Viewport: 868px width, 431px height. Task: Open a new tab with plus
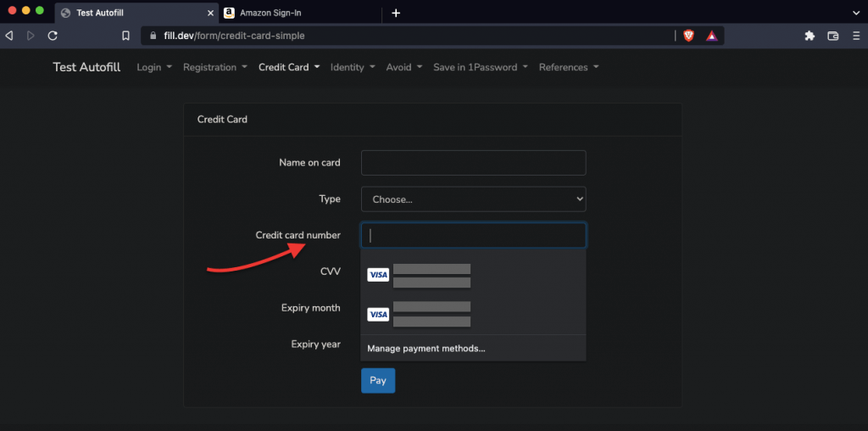click(396, 13)
